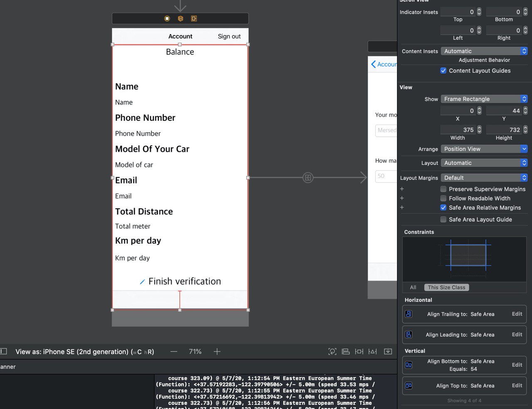The image size is (532, 409).
Task: Click the Width stepper
Action: point(479,130)
